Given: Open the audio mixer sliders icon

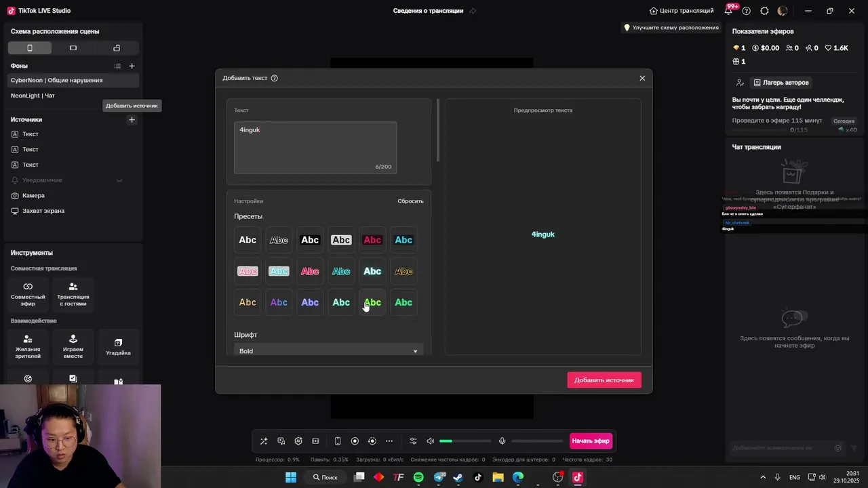Looking at the screenshot, I should pos(413,441).
